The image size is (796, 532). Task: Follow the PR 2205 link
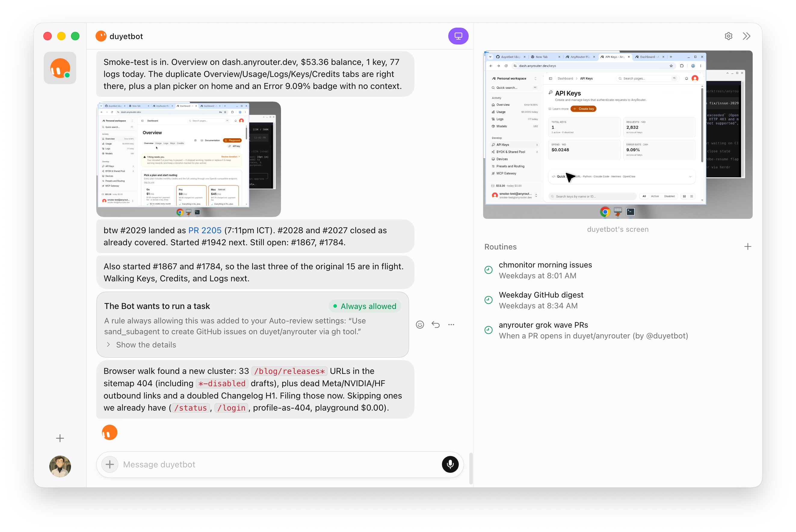tap(205, 230)
